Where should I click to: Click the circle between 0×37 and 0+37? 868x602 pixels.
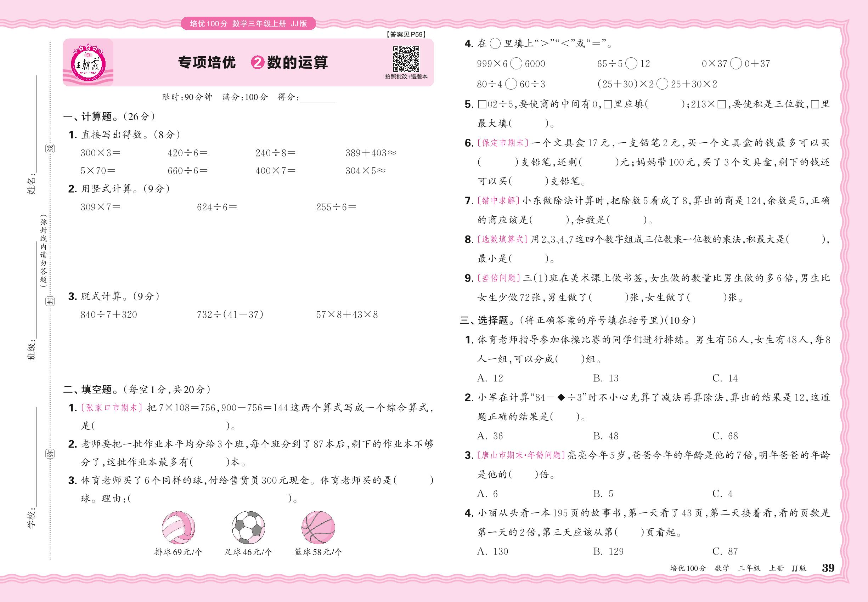pyautogui.click(x=735, y=64)
